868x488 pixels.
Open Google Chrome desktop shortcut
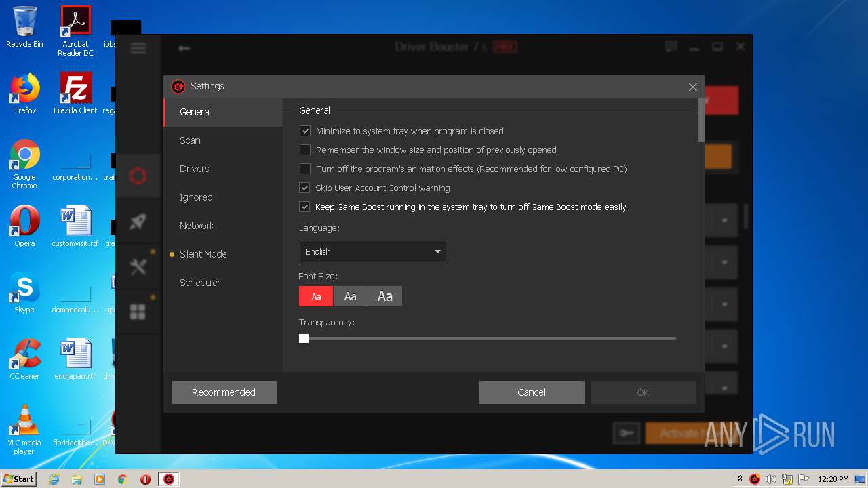(24, 165)
